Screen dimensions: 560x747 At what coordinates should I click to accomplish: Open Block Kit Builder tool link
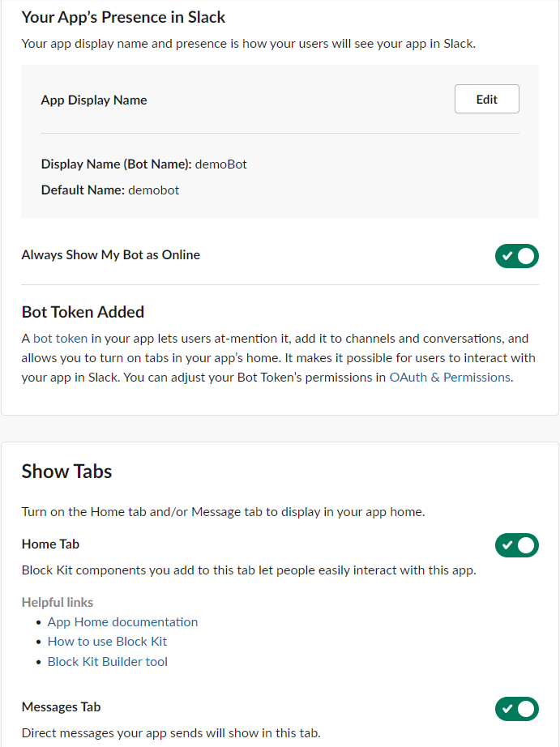pyautogui.click(x=108, y=661)
